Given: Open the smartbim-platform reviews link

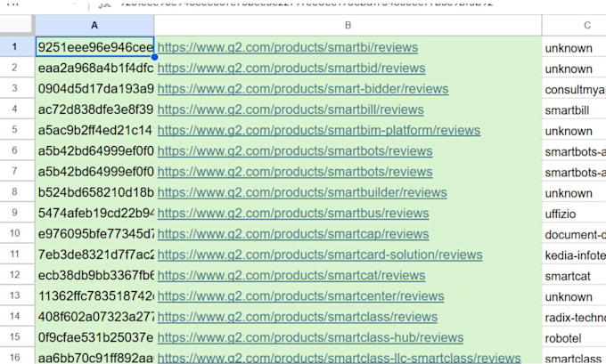Looking at the screenshot, I should tap(319, 131).
